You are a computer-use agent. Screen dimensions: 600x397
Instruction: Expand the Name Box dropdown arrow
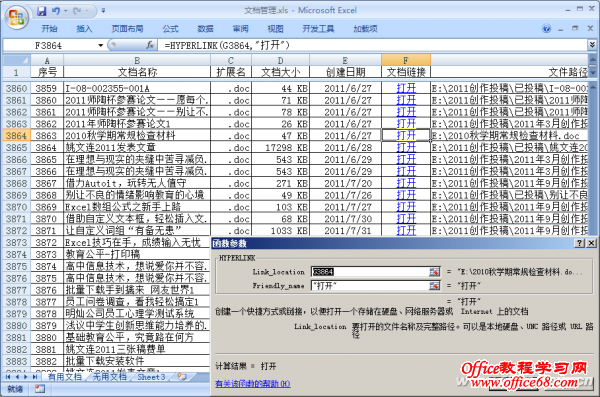pos(101,46)
